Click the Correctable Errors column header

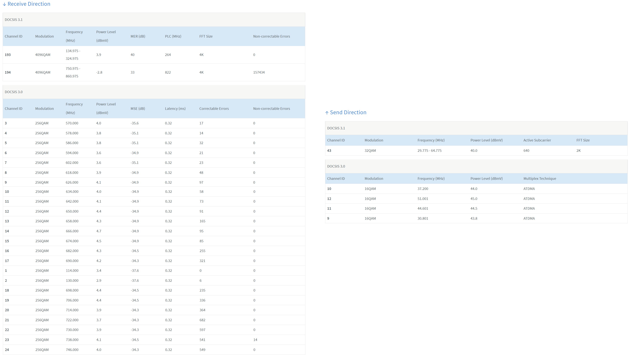point(214,109)
